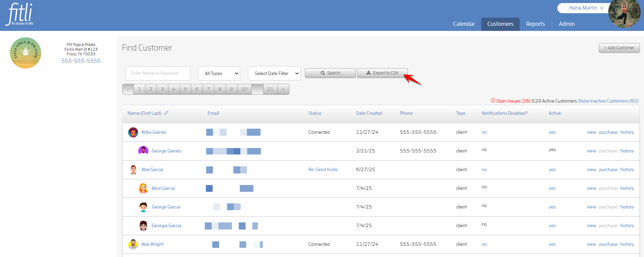Go to next pages with » button
The height and width of the screenshot is (257, 644).
click(283, 89)
